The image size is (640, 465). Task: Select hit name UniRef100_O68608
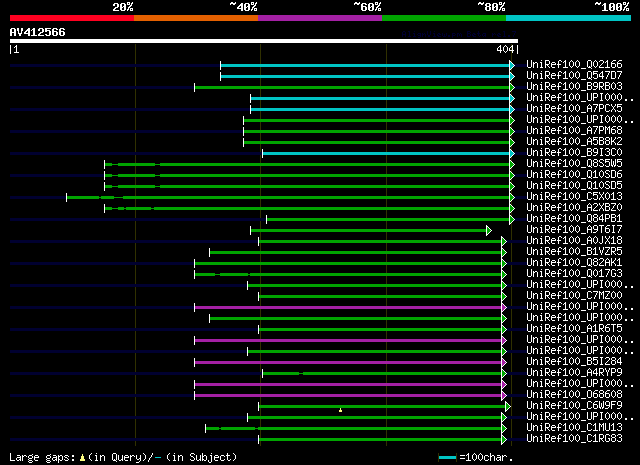pyautogui.click(x=574, y=395)
